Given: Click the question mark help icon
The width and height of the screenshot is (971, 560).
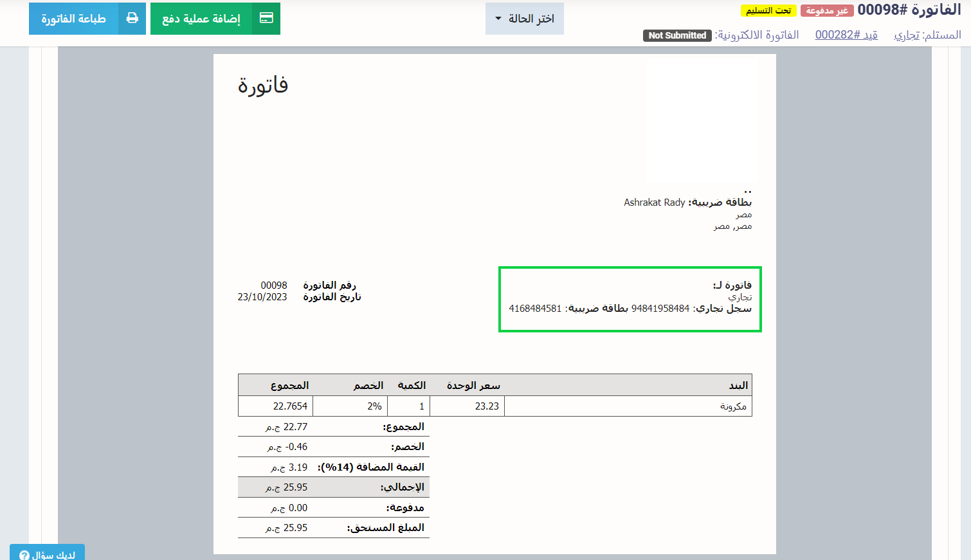Looking at the screenshot, I should click(24, 555).
